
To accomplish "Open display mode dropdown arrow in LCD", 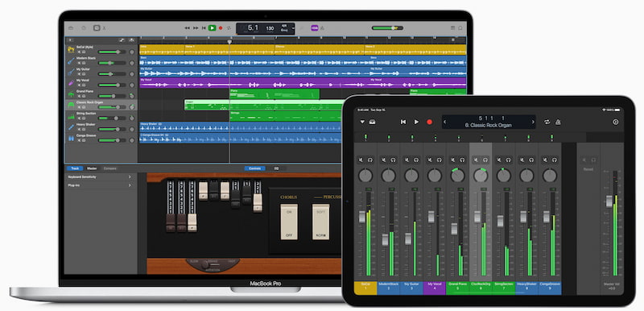I will point(293,28).
